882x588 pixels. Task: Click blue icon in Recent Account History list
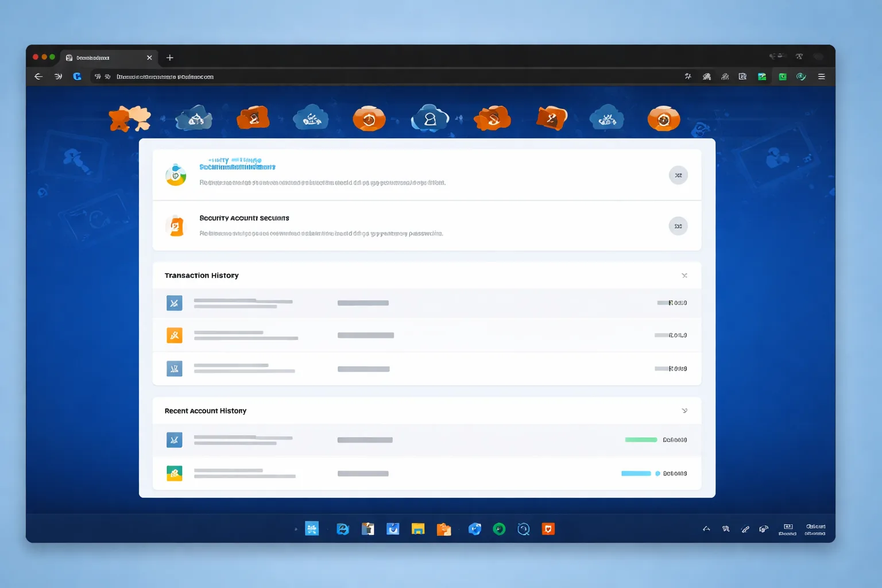(175, 440)
